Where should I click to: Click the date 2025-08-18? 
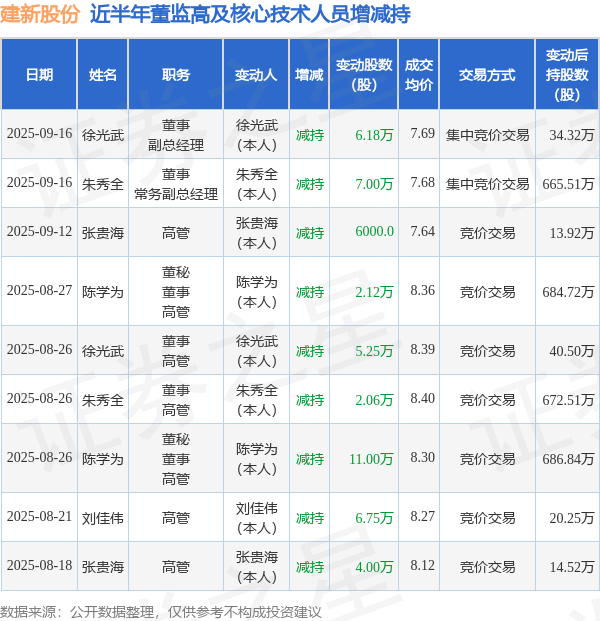[x=39, y=565]
